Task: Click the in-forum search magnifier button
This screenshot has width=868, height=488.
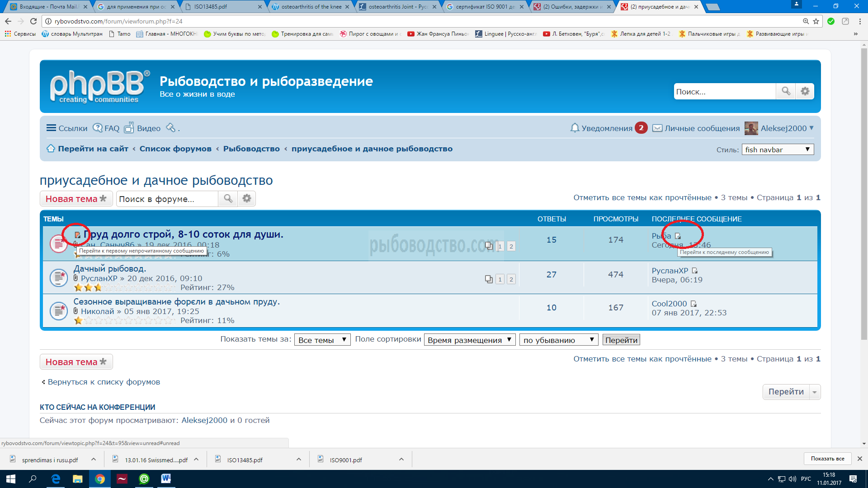Action: pyautogui.click(x=228, y=199)
